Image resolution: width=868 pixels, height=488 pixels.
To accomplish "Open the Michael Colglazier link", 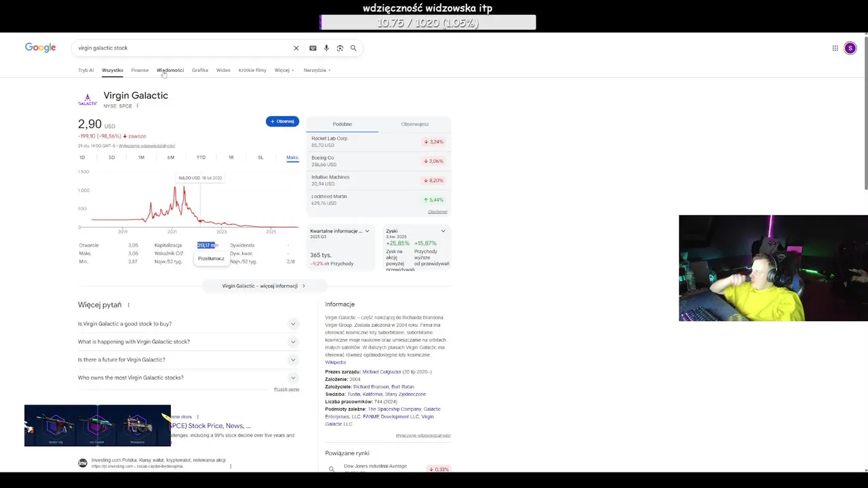I will [x=382, y=371].
